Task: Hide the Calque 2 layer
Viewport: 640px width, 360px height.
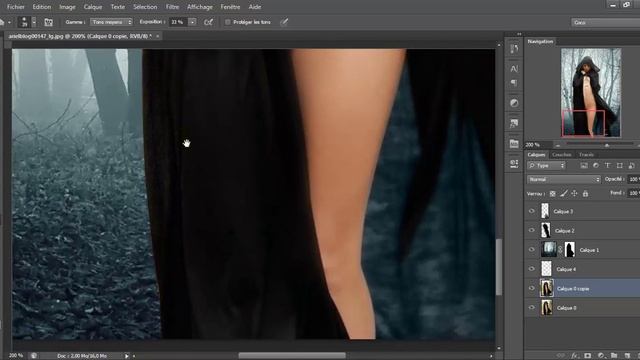Action: (x=531, y=231)
